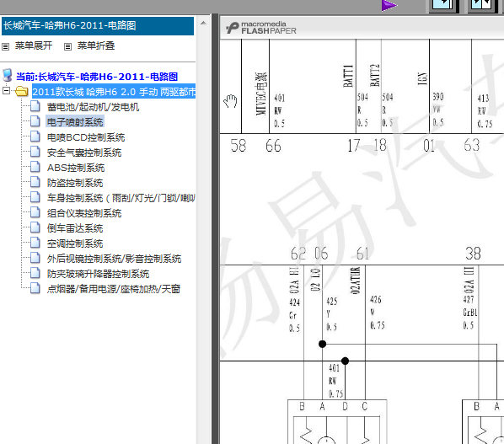Click page icon beside 防盗控制系统

[x=35, y=182]
